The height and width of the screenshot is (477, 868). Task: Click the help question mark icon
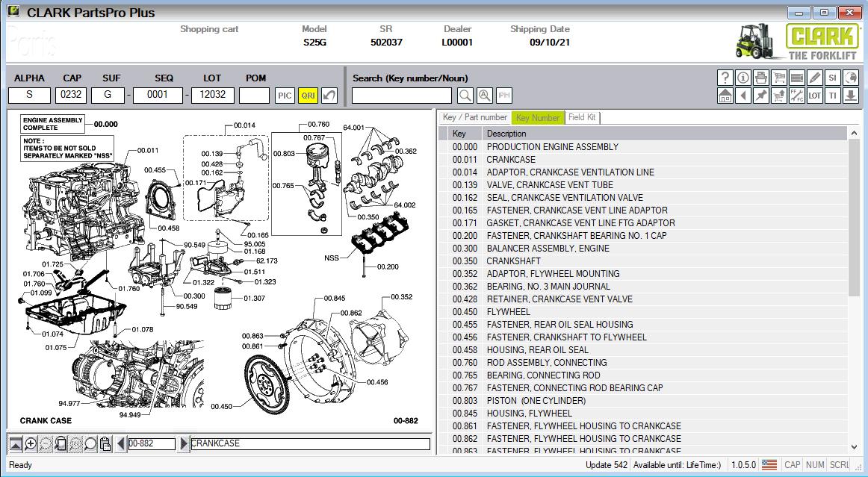click(x=725, y=78)
